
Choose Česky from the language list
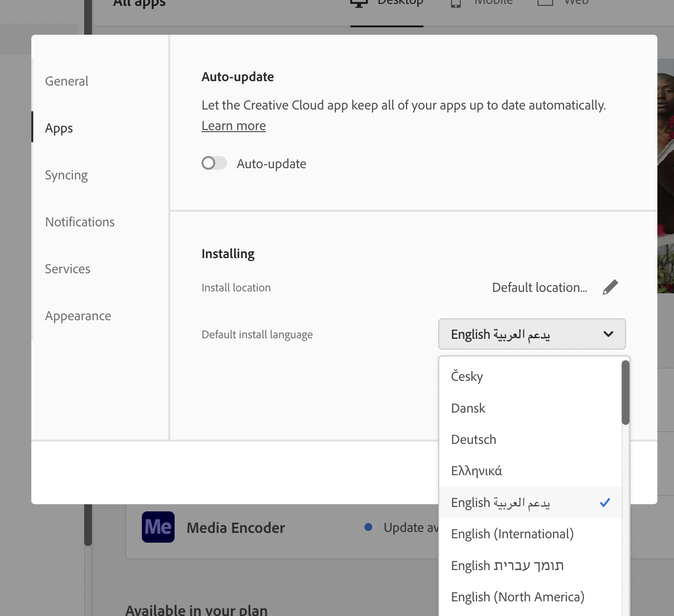pyautogui.click(x=530, y=376)
